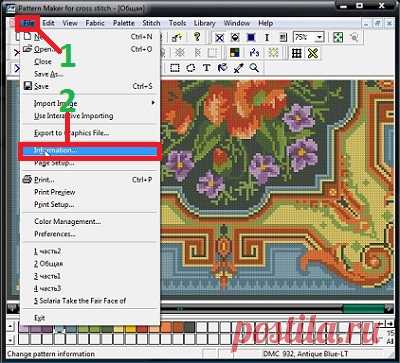Click the 123 numbering icon
400x363 pixels.
(254, 53)
